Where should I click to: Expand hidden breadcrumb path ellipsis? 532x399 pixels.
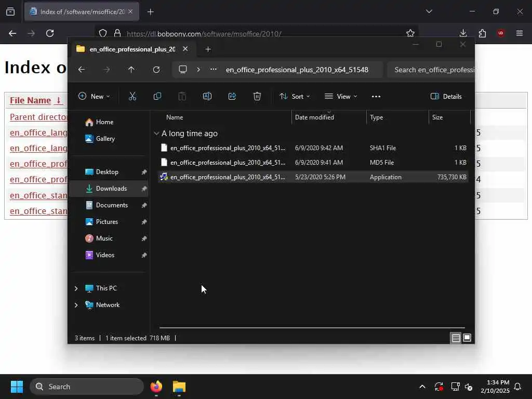214,69
